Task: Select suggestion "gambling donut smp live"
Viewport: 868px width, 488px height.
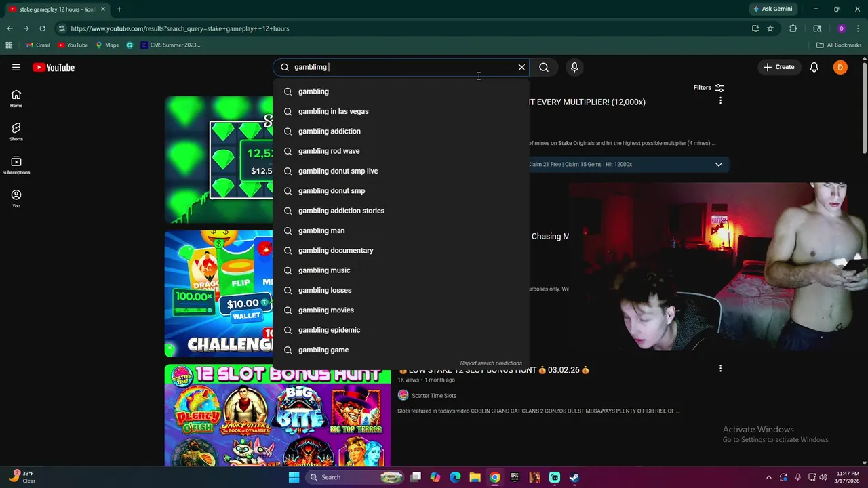Action: point(401,171)
